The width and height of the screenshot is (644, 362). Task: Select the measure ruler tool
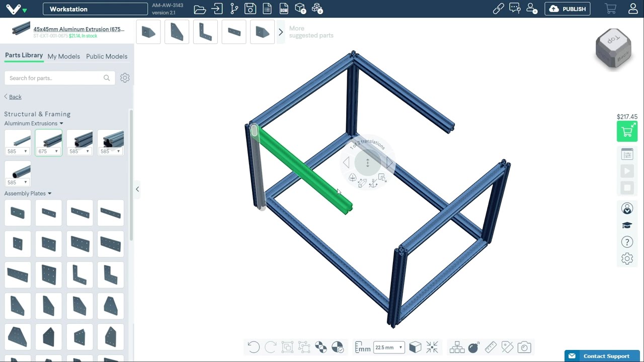point(491,347)
